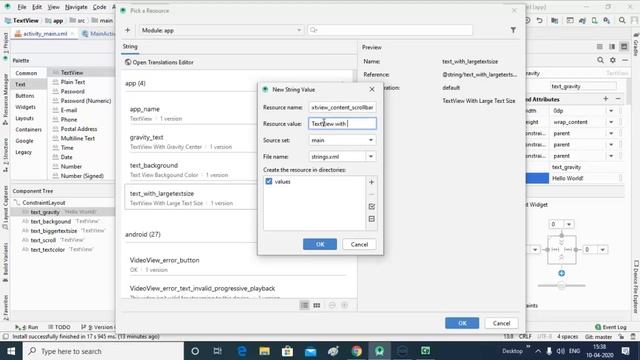640x360 pixels.
Task: Open the View menu
Action: tap(53, 7)
